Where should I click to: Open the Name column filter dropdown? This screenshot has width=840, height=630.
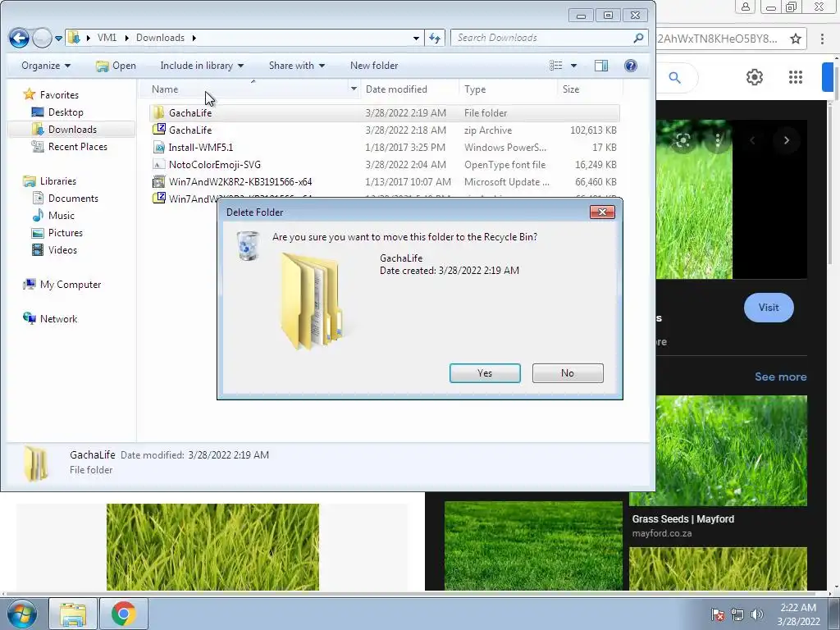click(x=354, y=89)
